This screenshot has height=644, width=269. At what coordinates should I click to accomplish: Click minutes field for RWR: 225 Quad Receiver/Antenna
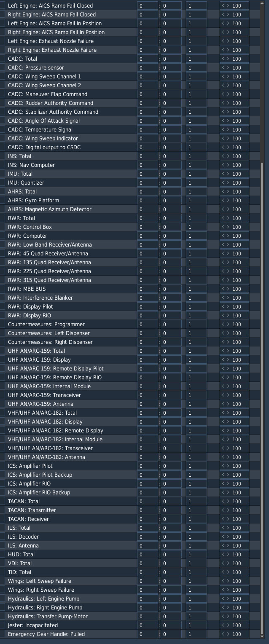click(x=171, y=271)
